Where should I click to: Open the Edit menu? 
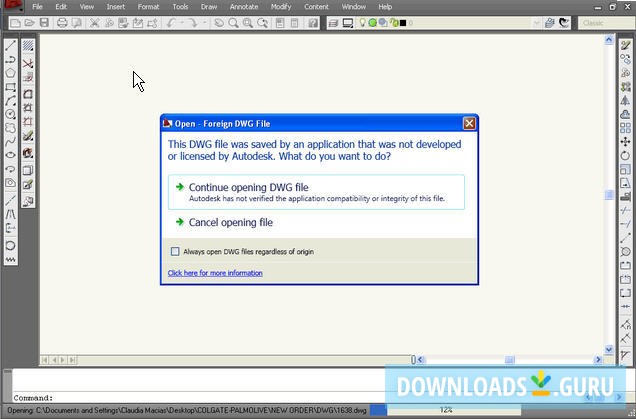(61, 7)
